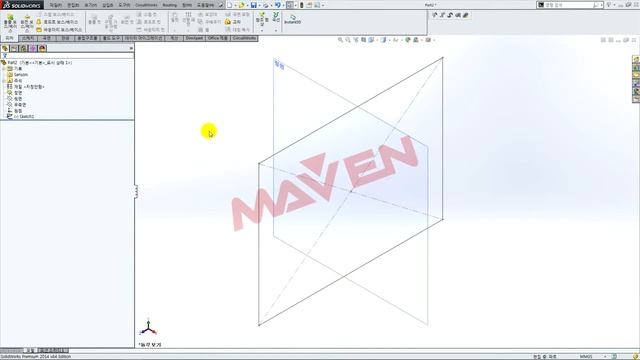Screen dimensions: 640x360
Task: Click the Previous View icon
Action: 356,40
